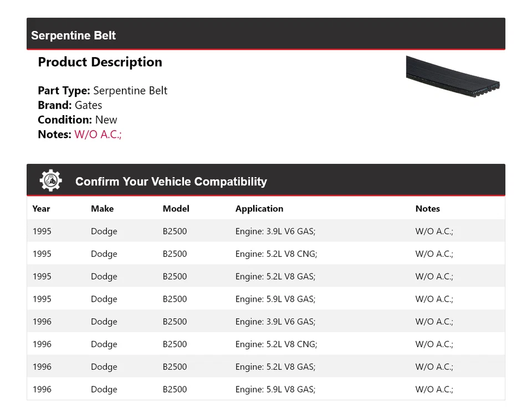Select the 1995 5.2L V8 GAS row
Screen dimensions: 532x418
[x=265, y=276]
